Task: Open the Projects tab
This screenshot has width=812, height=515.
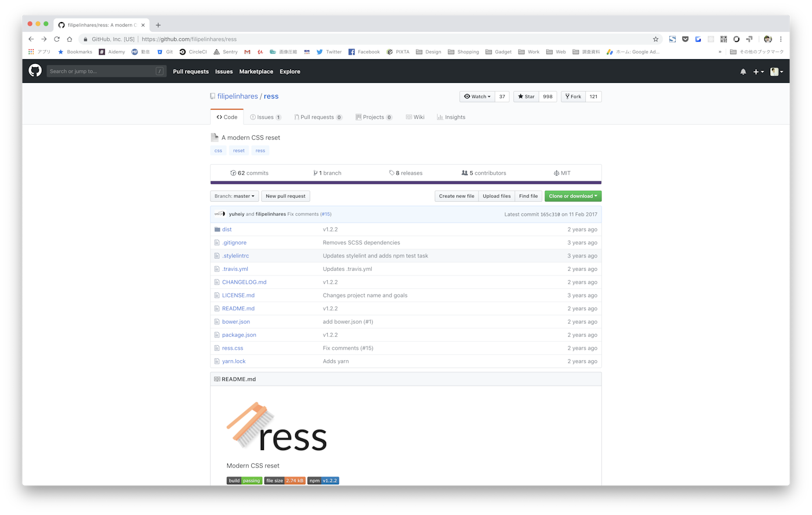Action: pyautogui.click(x=374, y=117)
